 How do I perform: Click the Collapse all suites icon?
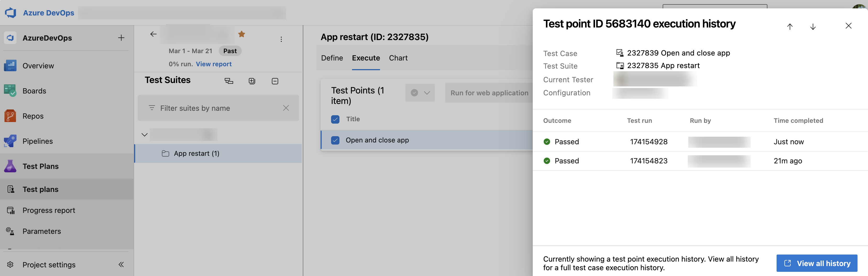275,81
